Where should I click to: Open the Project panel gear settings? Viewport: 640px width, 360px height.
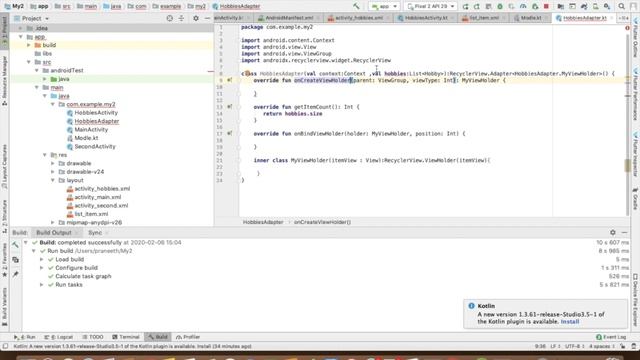(x=196, y=18)
